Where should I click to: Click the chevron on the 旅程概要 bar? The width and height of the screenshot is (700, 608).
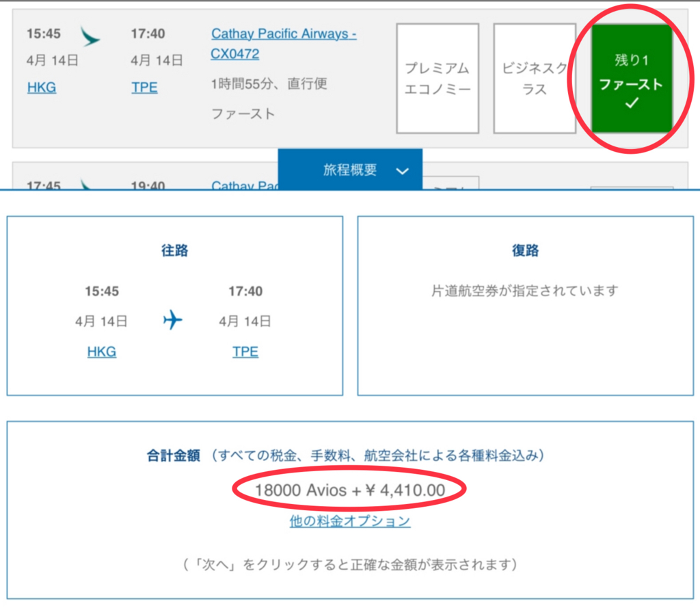[402, 171]
